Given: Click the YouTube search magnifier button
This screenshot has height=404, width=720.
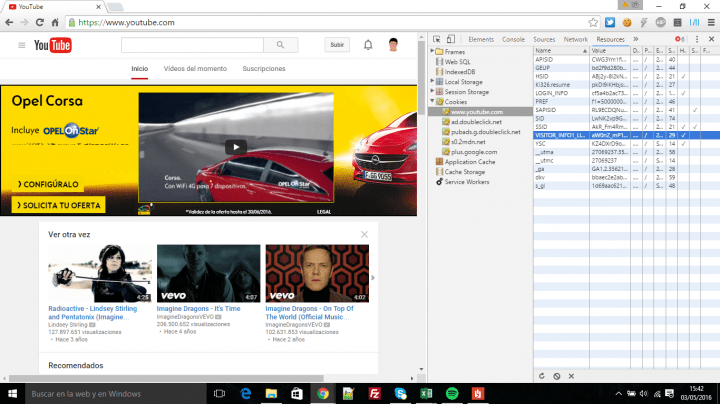Looking at the screenshot, I should pos(281,45).
